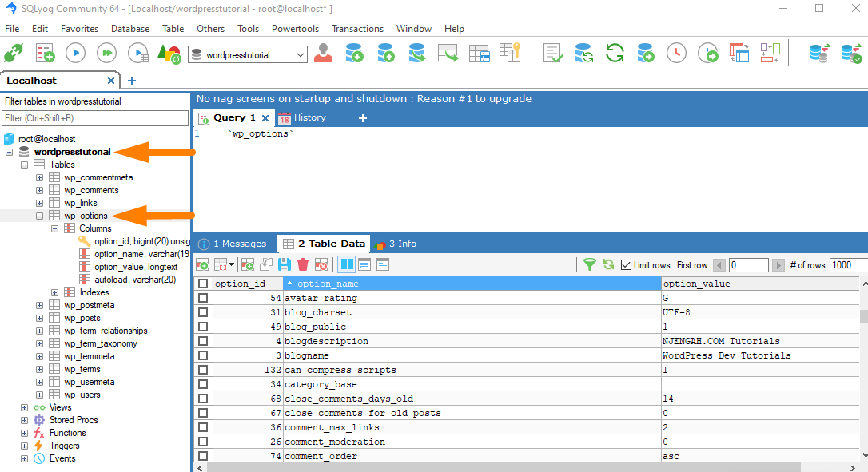Click the refresh object browser shapes icon
This screenshot has height=472, width=868.
169,54
